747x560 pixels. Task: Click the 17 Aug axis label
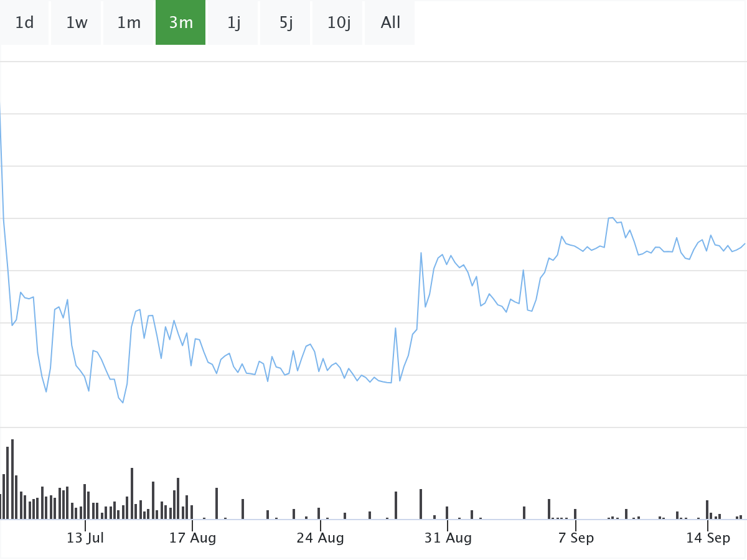point(192,538)
